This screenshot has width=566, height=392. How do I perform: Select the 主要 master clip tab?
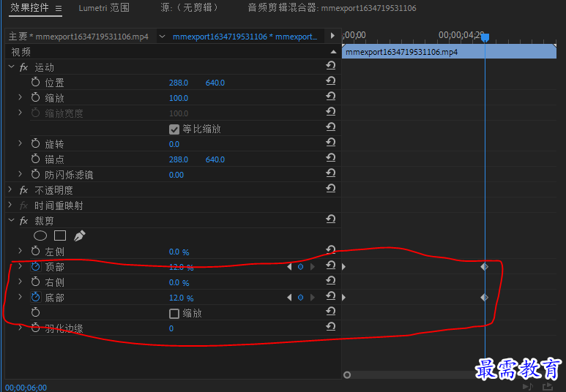(78, 37)
